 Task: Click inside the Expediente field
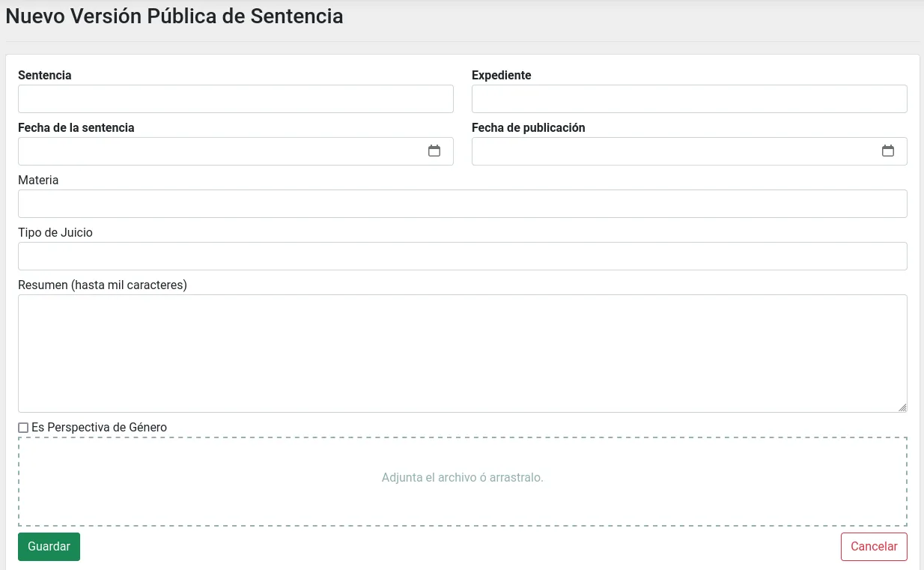[689, 98]
